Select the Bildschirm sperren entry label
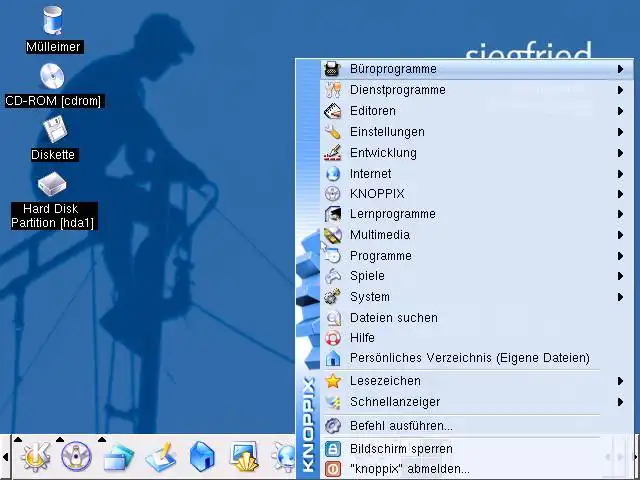The height and width of the screenshot is (480, 640). coord(401,449)
